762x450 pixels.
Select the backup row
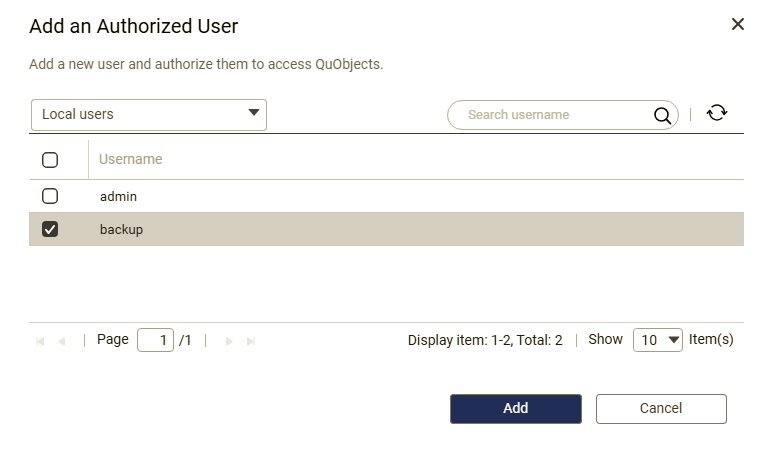click(386, 229)
